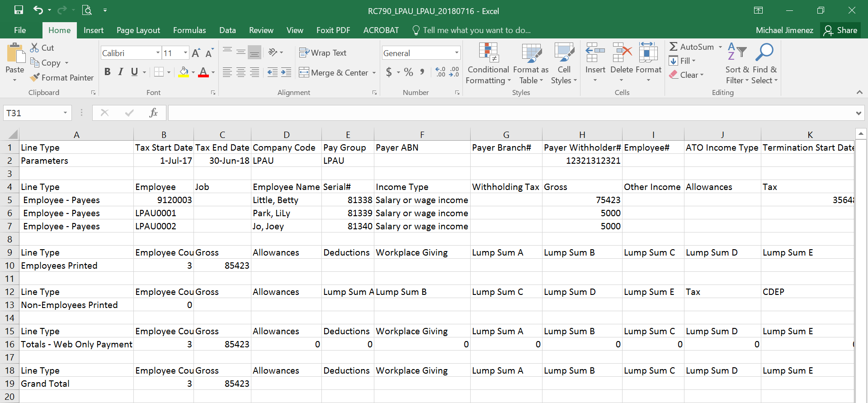Toggle Bold formatting
Image resolution: width=868 pixels, height=403 pixels.
point(107,72)
